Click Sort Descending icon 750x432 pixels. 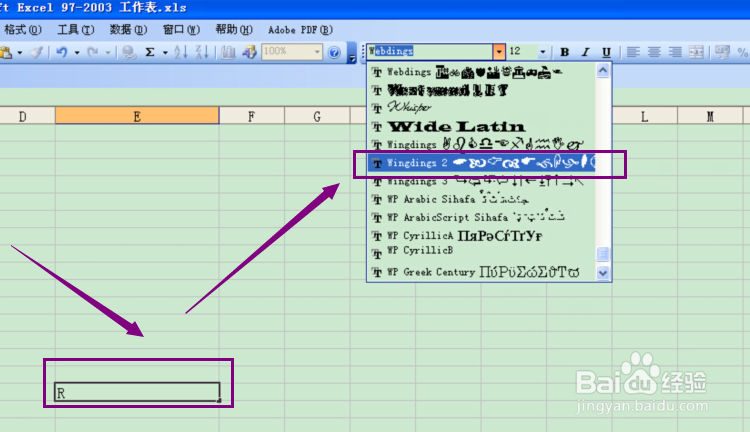202,52
